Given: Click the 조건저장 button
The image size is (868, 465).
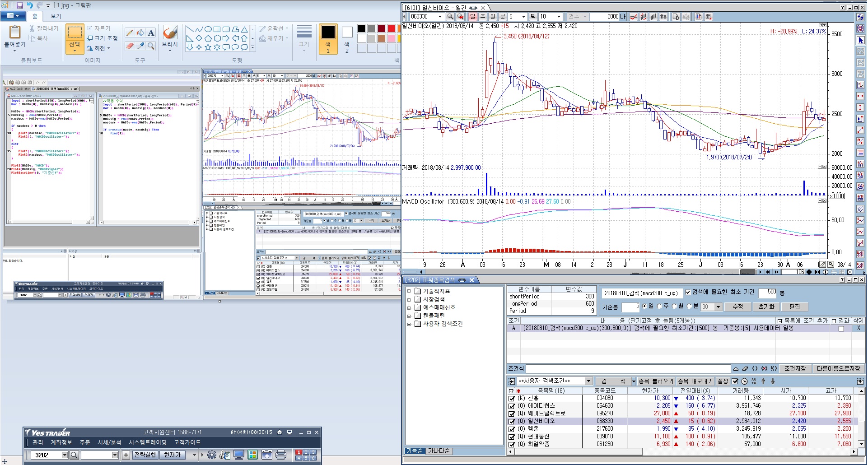Looking at the screenshot, I should pos(795,368).
